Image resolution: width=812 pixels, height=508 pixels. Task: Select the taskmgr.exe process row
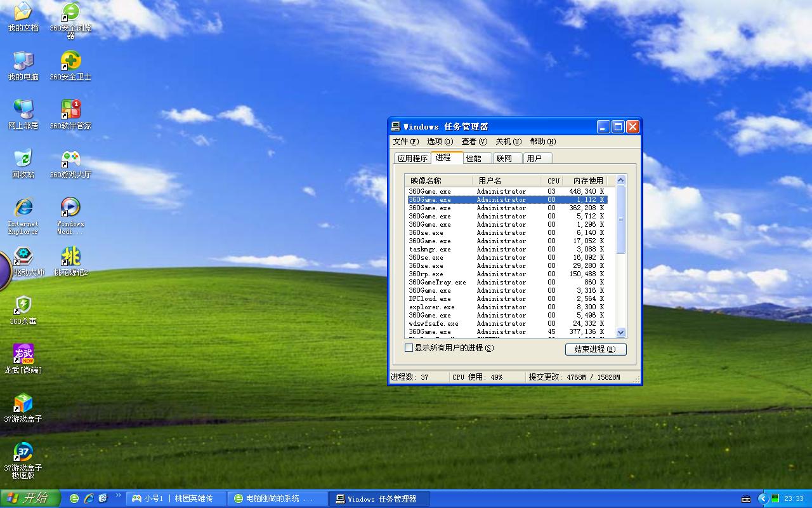coord(507,249)
